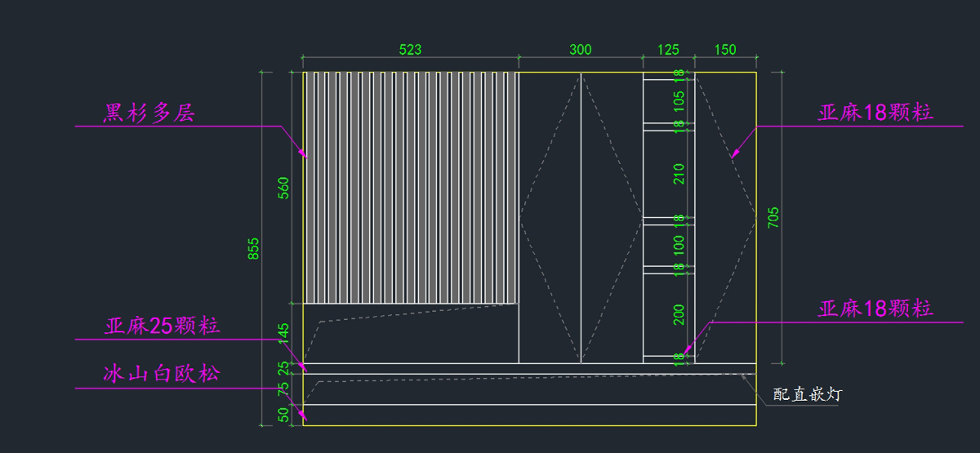This screenshot has height=453, width=980.
Task: Select the 125 dimension value
Action: click(668, 50)
